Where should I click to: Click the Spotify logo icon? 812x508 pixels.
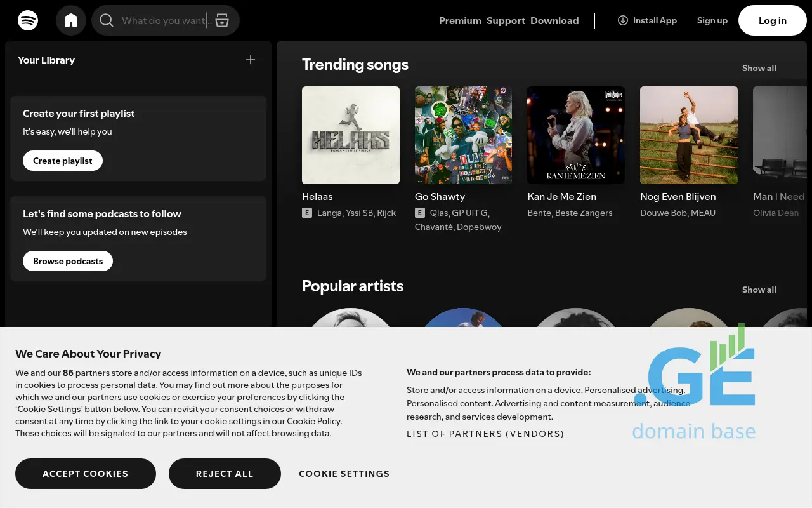pos(28,20)
